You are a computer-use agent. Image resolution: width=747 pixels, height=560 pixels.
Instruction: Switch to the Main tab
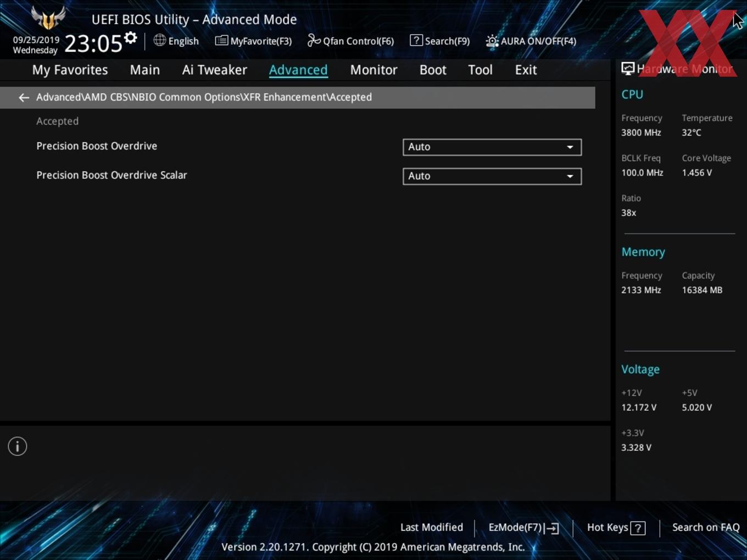145,70
